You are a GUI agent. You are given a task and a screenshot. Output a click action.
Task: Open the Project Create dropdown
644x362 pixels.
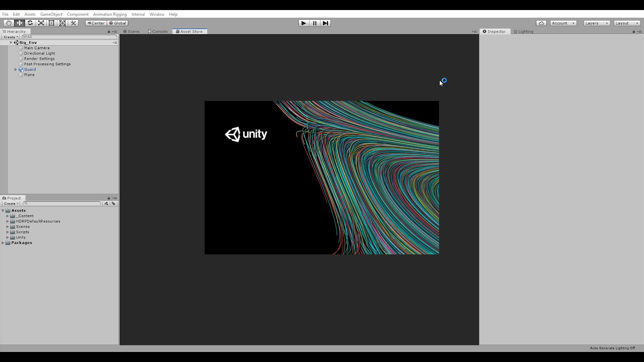(x=10, y=204)
